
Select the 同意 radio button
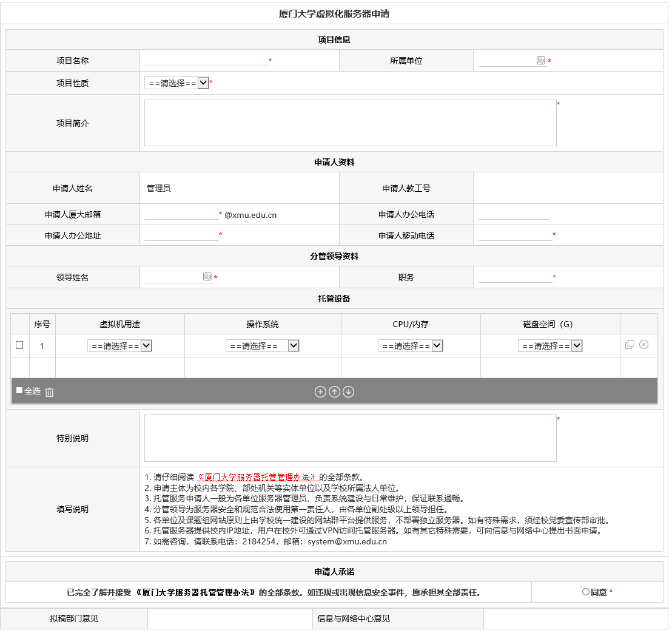pyautogui.click(x=586, y=592)
